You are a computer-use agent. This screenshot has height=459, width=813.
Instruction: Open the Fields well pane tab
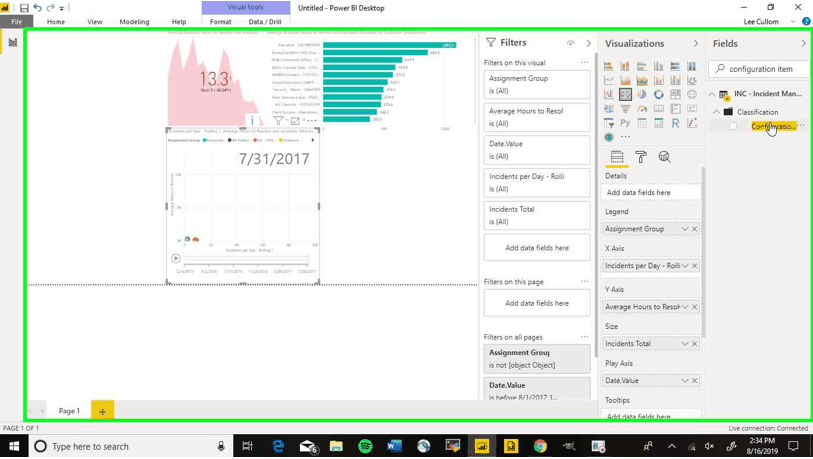click(x=617, y=157)
